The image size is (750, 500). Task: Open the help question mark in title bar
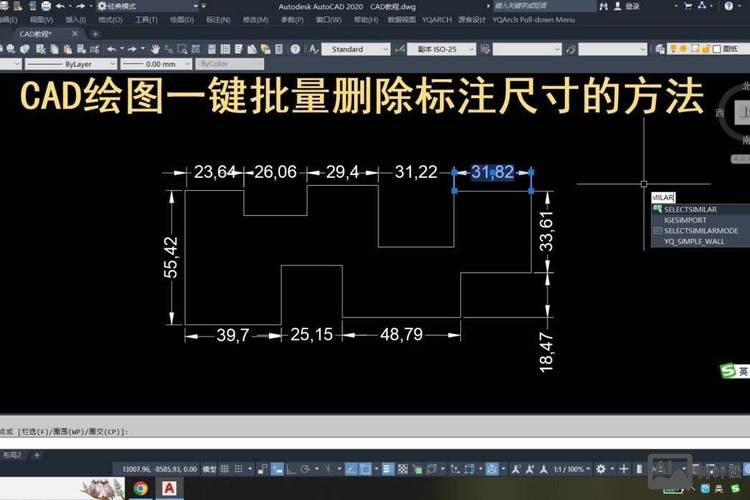coord(728,6)
